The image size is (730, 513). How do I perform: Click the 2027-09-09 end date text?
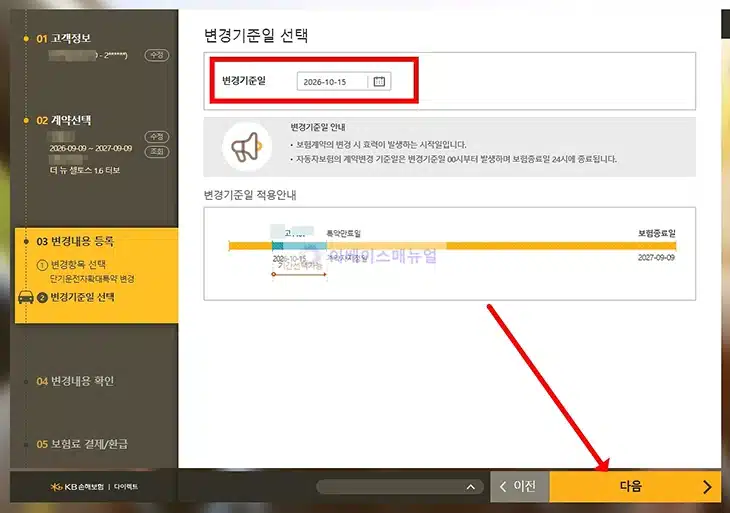[x=656, y=257]
